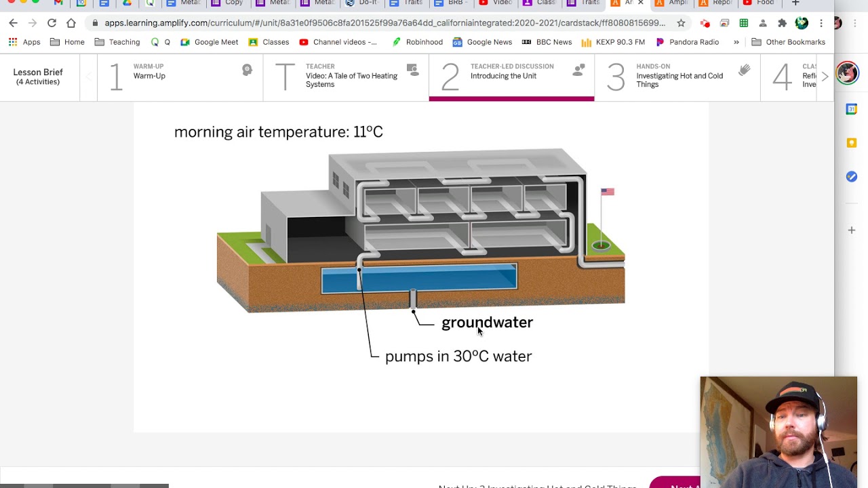
Task: Open Google Keep in the side panel
Action: tap(851, 143)
